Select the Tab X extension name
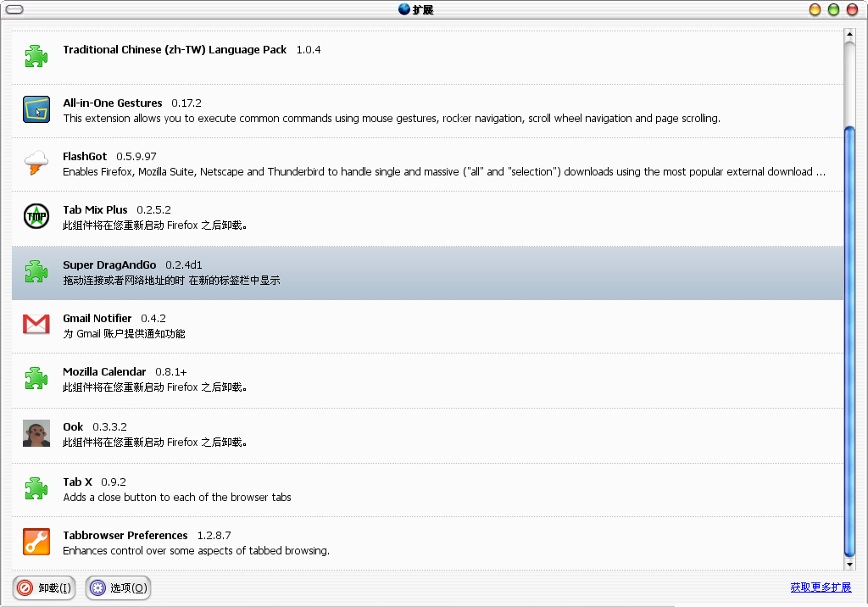The height and width of the screenshot is (607, 868). tap(77, 482)
